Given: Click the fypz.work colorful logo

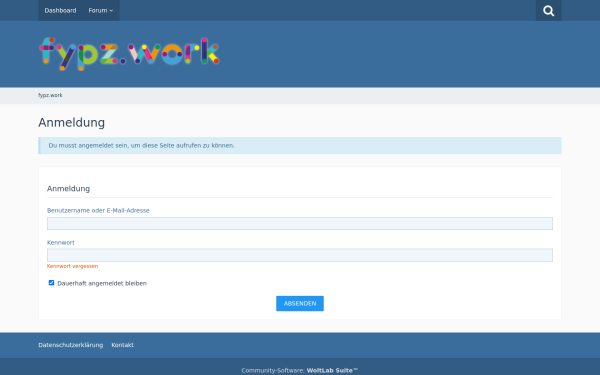Looking at the screenshot, I should [129, 54].
